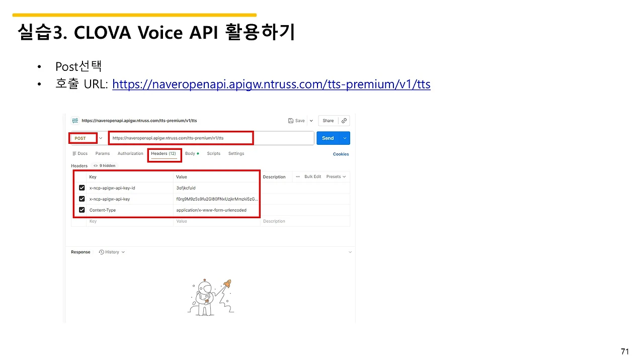Viewport: 644px width, 362px height.
Task: Open the Send button dropdown arrow
Action: pos(345,138)
